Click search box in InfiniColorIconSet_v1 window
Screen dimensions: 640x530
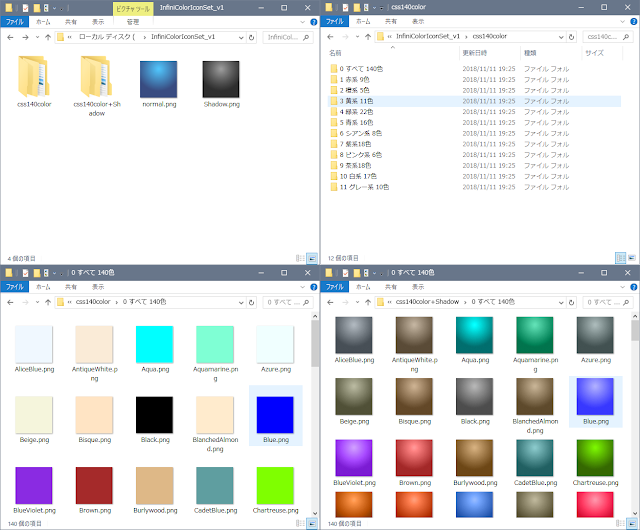[x=288, y=37]
